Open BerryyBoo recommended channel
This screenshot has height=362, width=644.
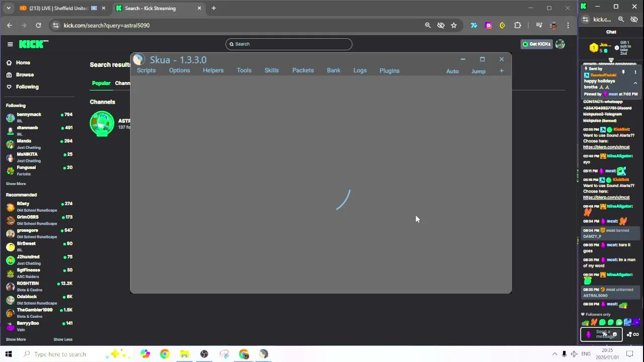(x=39, y=326)
